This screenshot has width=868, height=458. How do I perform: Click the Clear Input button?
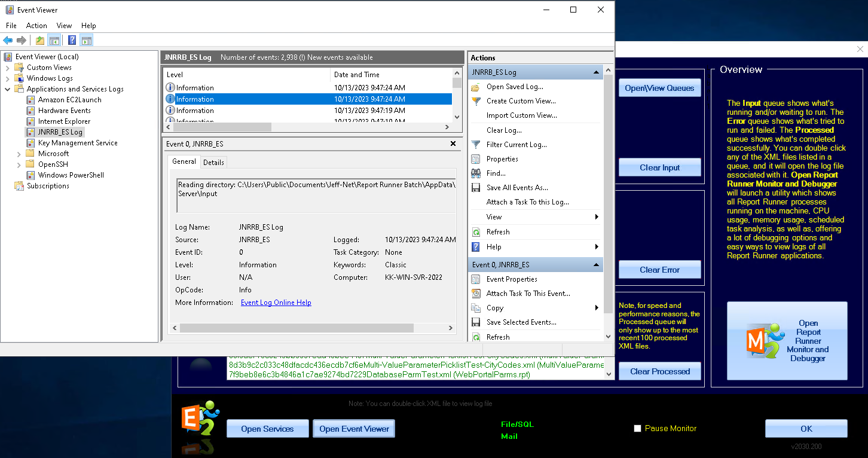[x=659, y=167]
